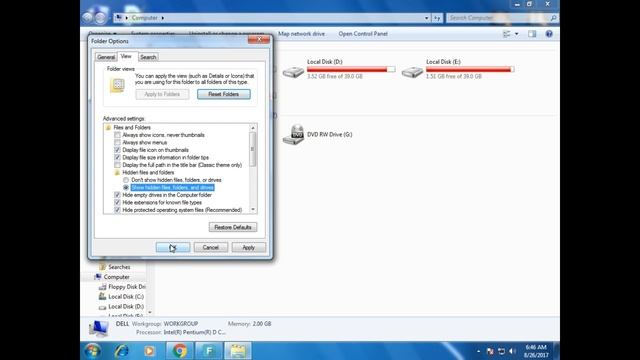
Task: Click the Windows Explorer taskbar icon
Action: pyautogui.click(x=238, y=351)
